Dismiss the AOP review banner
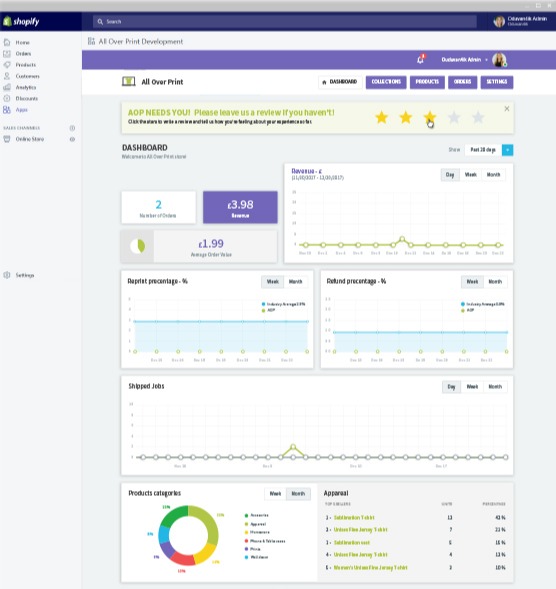The width and height of the screenshot is (556, 589). (x=507, y=109)
